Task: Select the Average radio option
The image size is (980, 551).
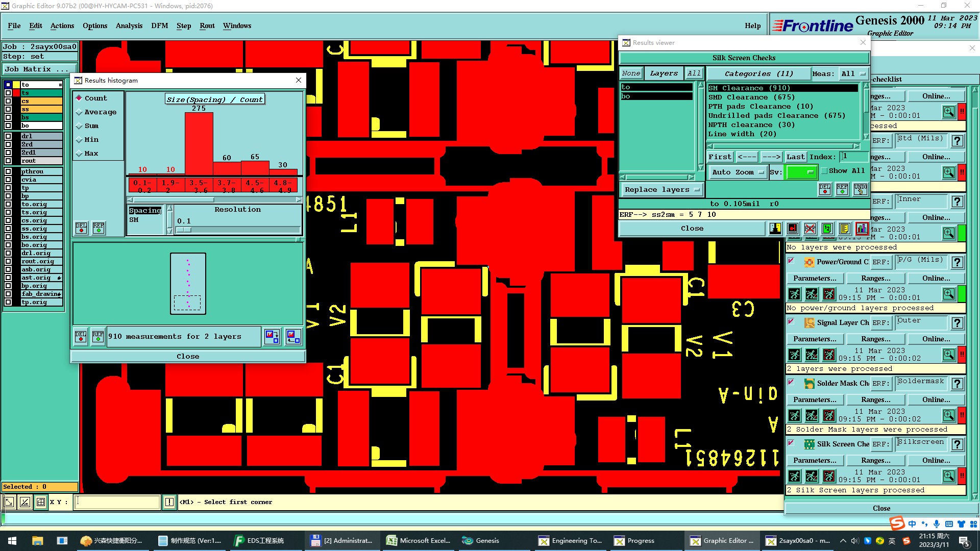Action: tap(96, 112)
